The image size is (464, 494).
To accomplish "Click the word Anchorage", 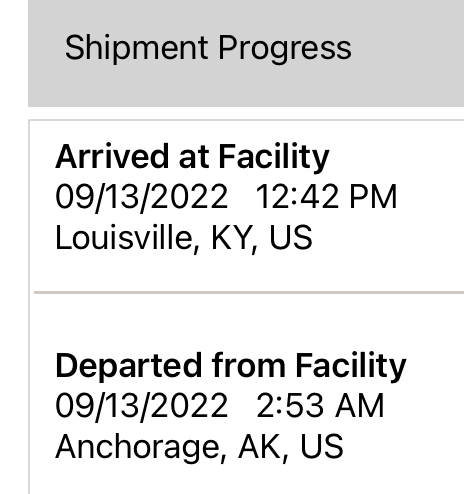I will point(141,447).
